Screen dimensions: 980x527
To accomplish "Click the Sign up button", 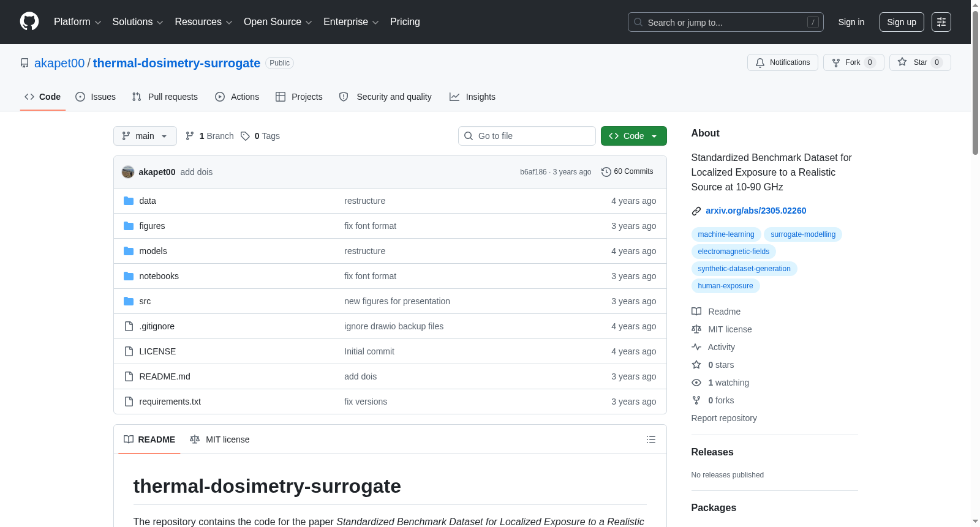I will 902,22.
